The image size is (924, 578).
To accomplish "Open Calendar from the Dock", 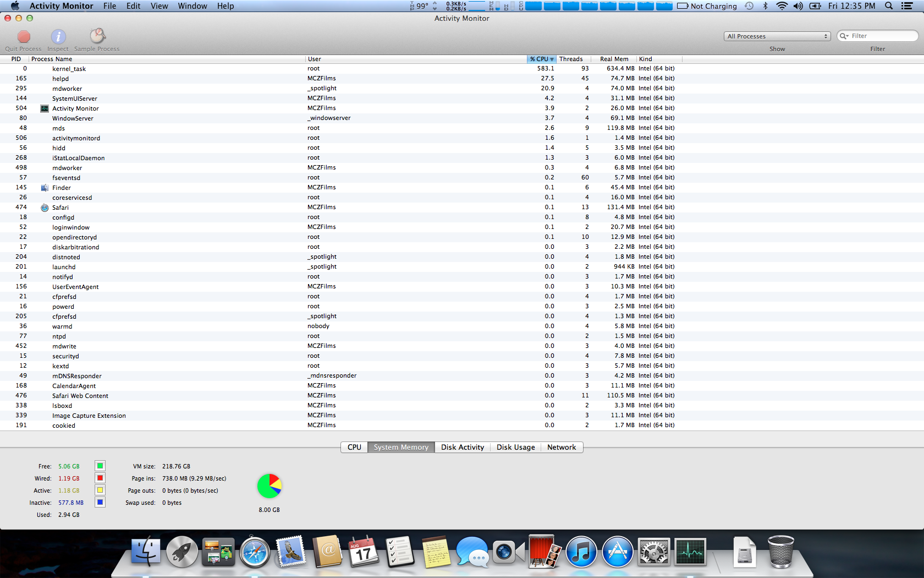I will pos(364,552).
